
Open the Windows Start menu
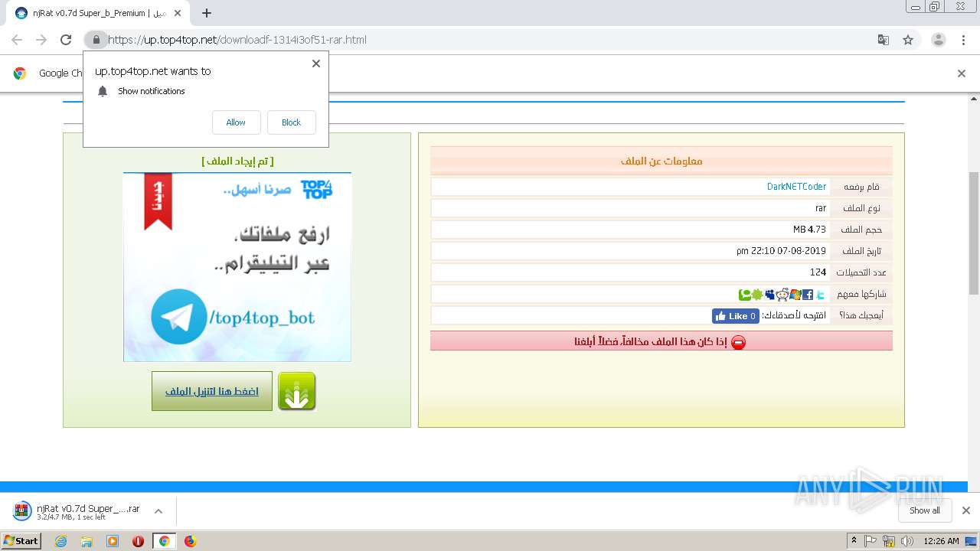(x=21, y=540)
